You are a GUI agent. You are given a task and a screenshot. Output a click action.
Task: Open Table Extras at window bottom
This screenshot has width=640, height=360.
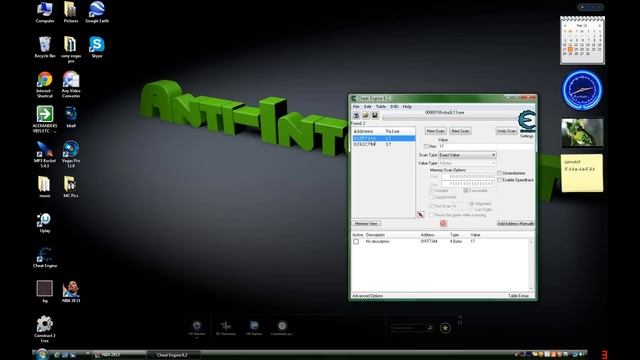click(518, 296)
